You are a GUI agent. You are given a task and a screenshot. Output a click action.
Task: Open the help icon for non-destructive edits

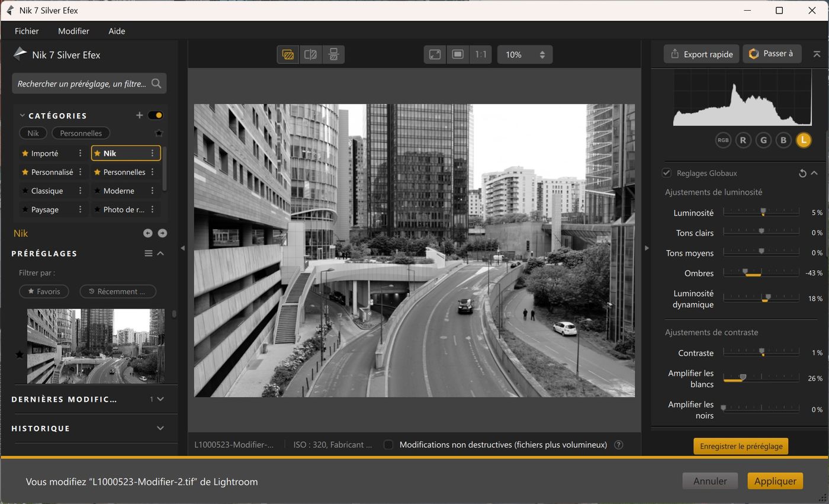(x=619, y=445)
